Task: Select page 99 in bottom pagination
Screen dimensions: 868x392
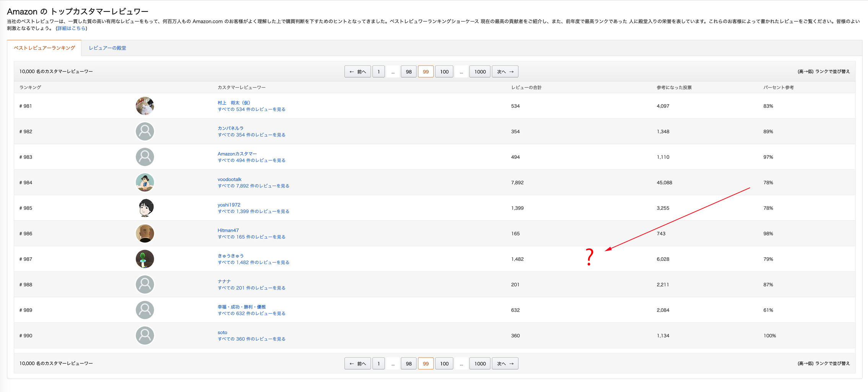Action: tap(426, 364)
